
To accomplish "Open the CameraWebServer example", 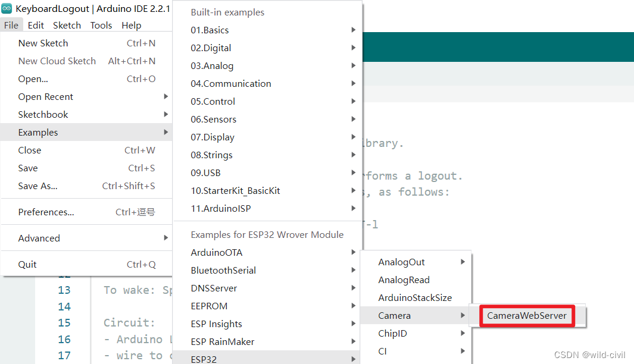I will point(527,315).
